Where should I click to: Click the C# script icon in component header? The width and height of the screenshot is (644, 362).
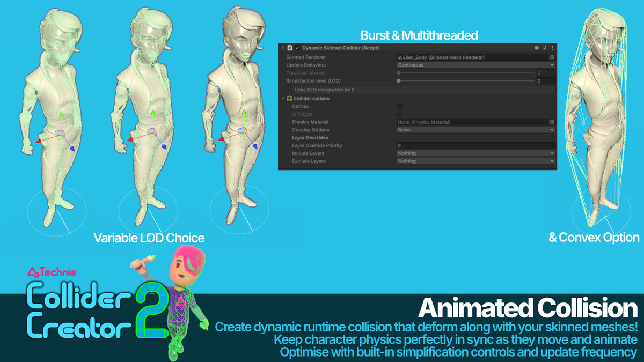pyautogui.click(x=290, y=48)
